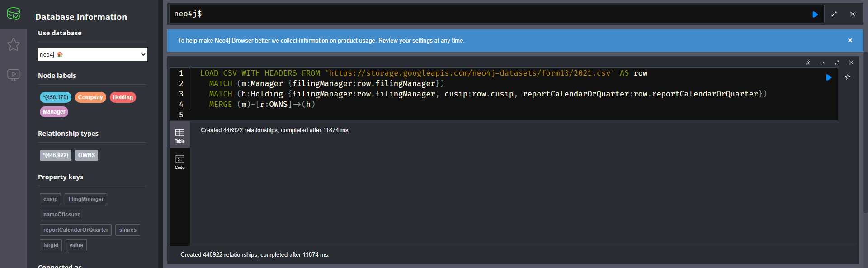
Task: Open the Favorites star sidebar icon
Action: [14, 44]
